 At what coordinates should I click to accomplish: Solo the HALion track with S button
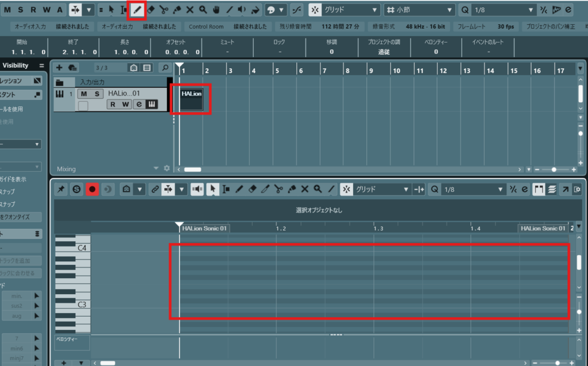coord(97,94)
